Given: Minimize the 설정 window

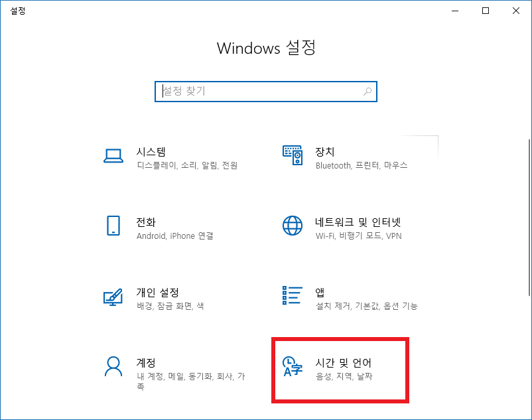Looking at the screenshot, I should tap(455, 11).
